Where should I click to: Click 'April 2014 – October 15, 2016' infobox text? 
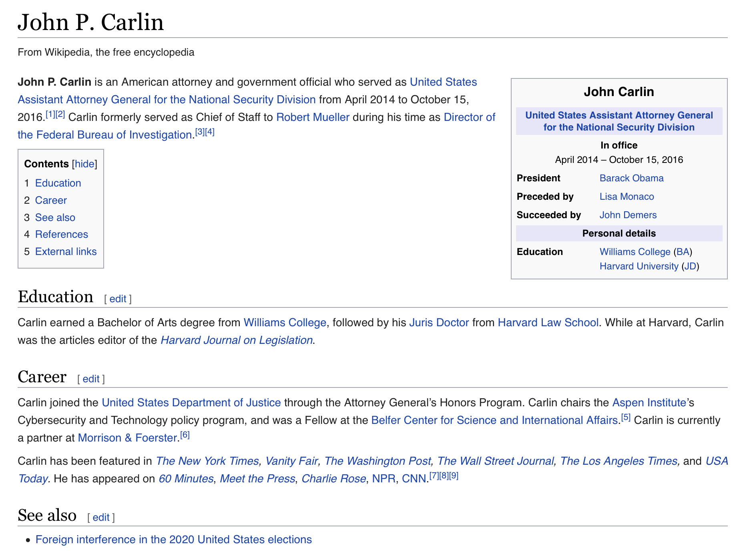[x=619, y=160]
